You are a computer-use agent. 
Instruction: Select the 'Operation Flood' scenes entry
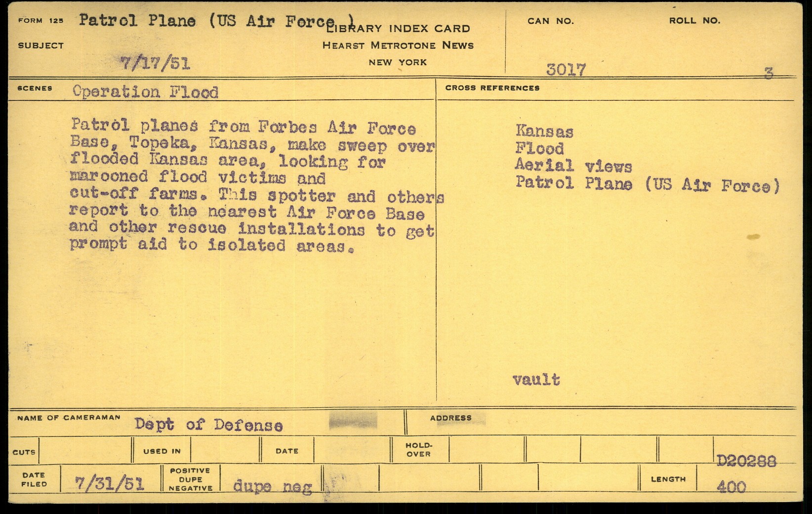pyautogui.click(x=145, y=92)
